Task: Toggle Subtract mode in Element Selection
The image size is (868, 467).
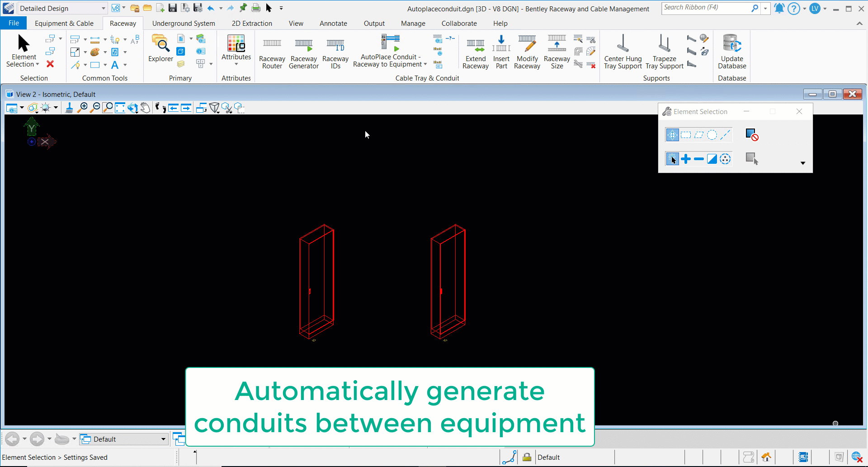Action: (699, 159)
